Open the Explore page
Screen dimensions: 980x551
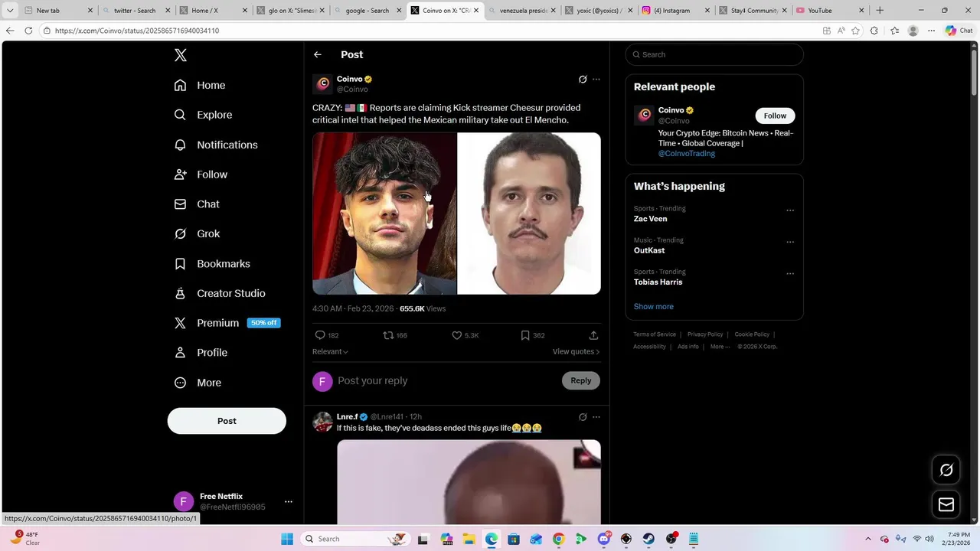point(203,115)
